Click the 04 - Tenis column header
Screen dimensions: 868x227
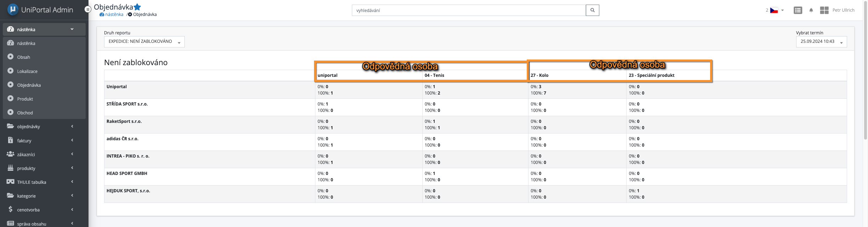[x=434, y=75]
